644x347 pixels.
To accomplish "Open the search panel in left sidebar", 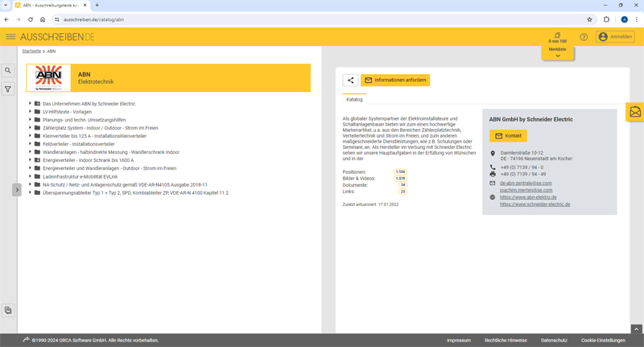I will (8, 71).
